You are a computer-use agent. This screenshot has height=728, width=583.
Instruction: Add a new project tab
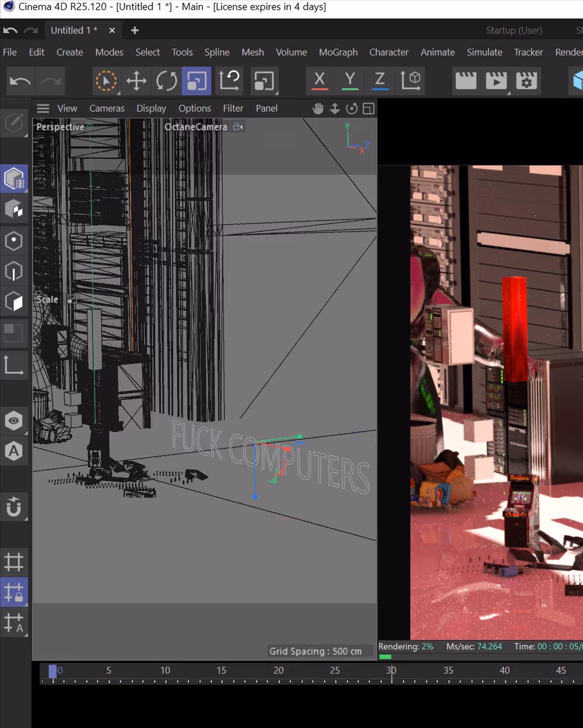135,30
